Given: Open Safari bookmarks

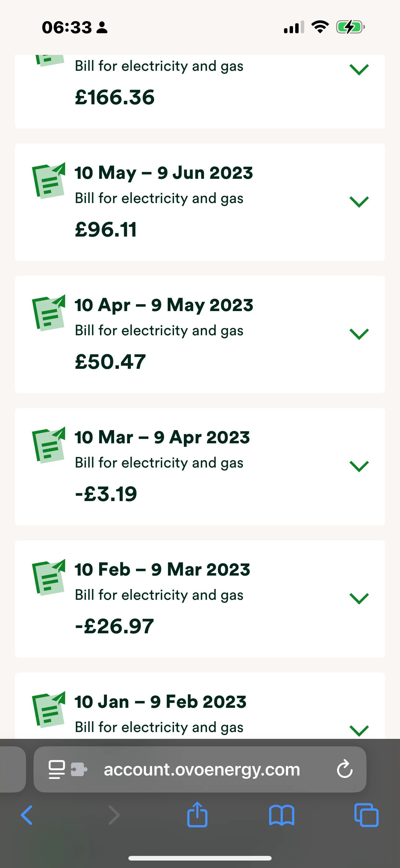Looking at the screenshot, I should pyautogui.click(x=282, y=816).
